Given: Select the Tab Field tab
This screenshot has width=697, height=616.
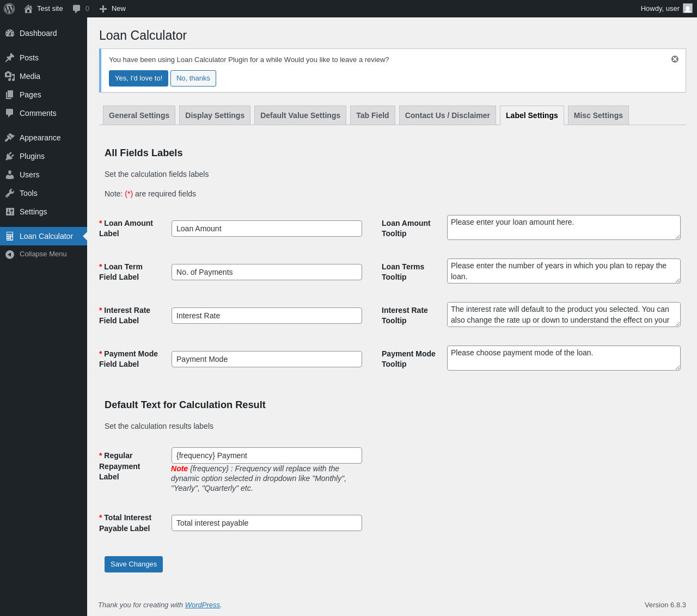Looking at the screenshot, I should [372, 115].
